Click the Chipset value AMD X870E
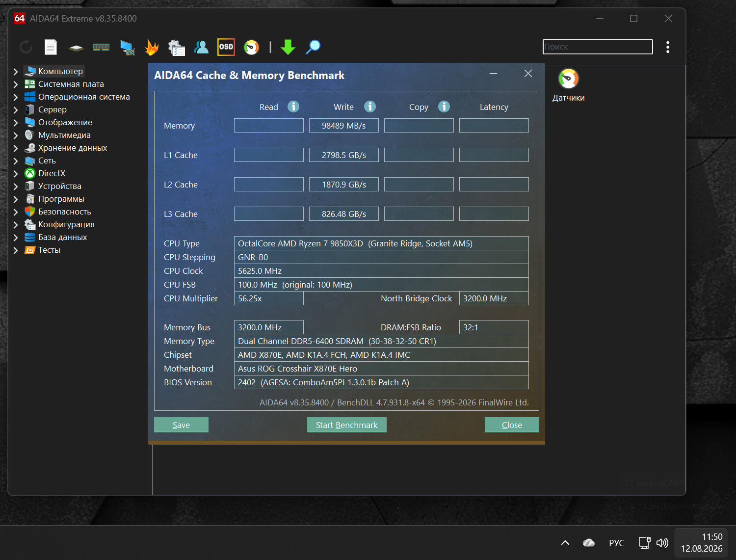Viewport: 736px width, 560px height. click(x=381, y=355)
